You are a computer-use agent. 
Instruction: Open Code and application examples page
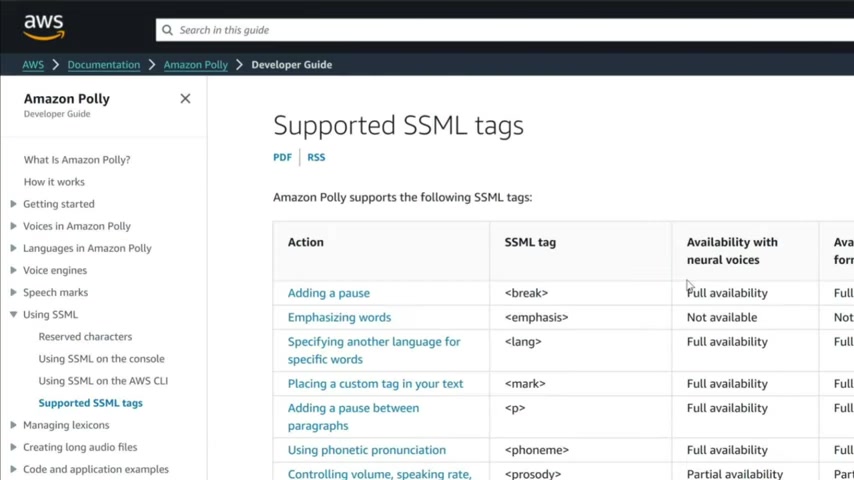click(x=96, y=469)
